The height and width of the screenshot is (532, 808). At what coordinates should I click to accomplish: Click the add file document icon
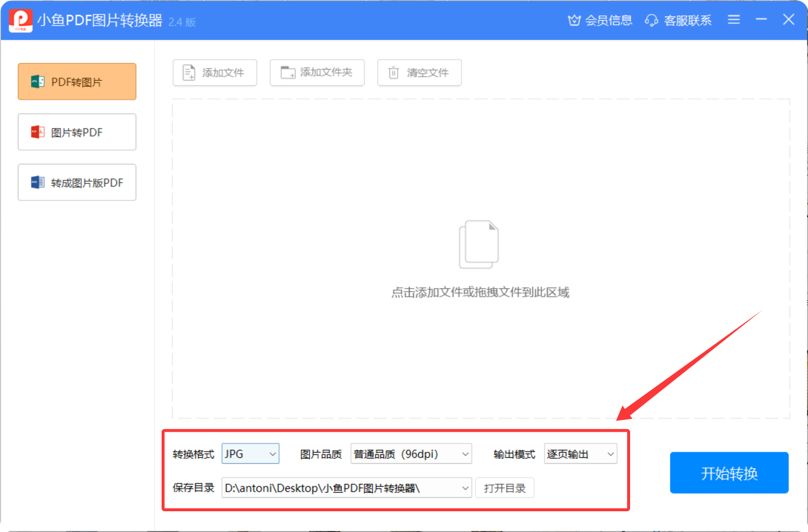point(189,73)
